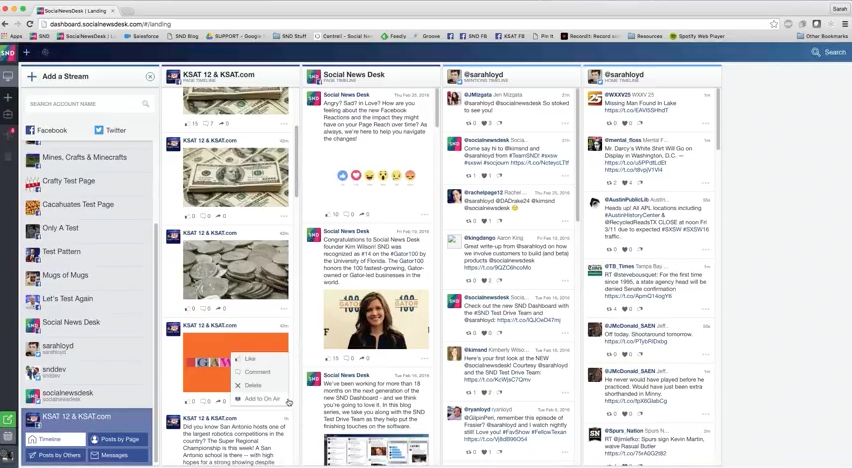Select sarahloyd Twitter account in list

point(89,348)
